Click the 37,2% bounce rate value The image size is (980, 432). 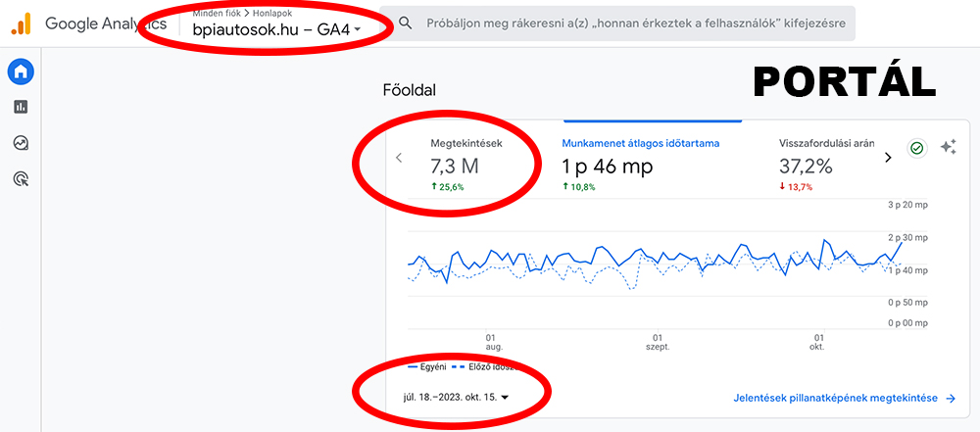[806, 167]
